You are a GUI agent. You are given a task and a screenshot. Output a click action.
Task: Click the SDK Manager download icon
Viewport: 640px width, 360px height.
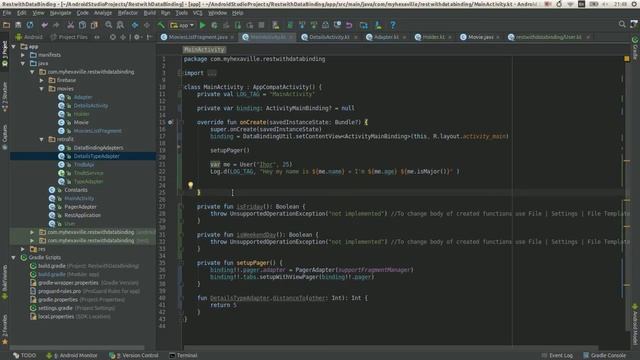point(378,25)
